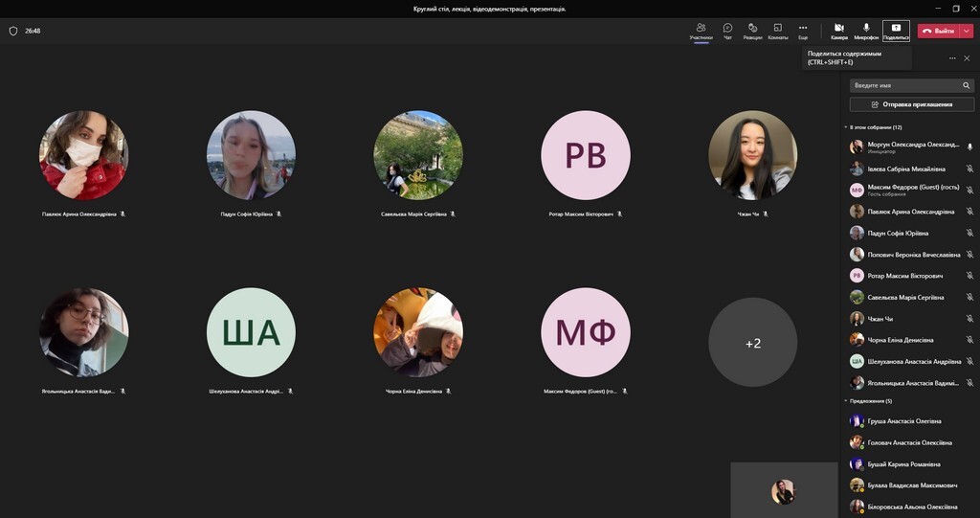Click the +2 additional participants tile
The width and height of the screenshot is (980, 518).
pyautogui.click(x=752, y=343)
